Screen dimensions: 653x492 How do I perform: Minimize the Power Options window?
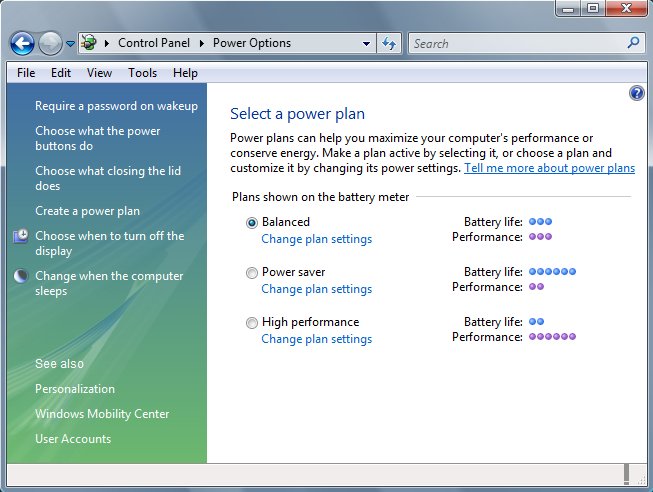pyautogui.click(x=568, y=8)
